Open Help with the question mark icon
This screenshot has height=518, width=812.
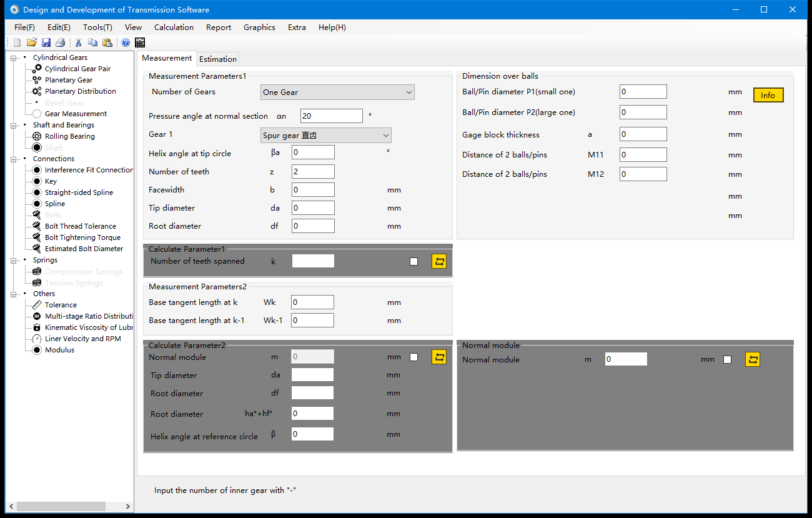coord(126,42)
